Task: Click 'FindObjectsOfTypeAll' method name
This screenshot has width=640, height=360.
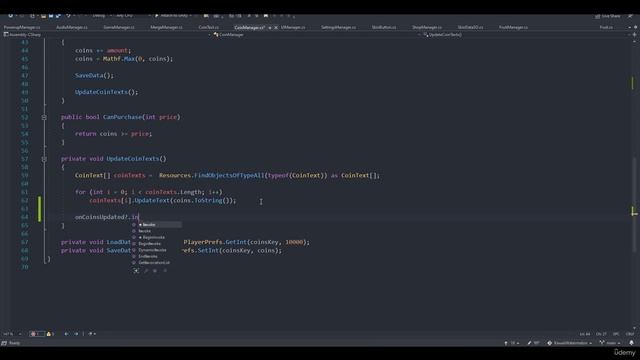Action: pos(229,176)
